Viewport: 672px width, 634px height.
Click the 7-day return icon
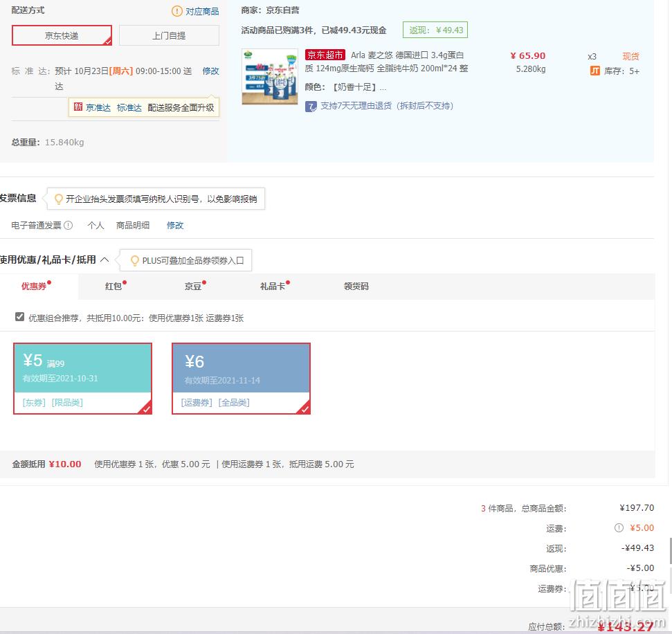point(311,107)
